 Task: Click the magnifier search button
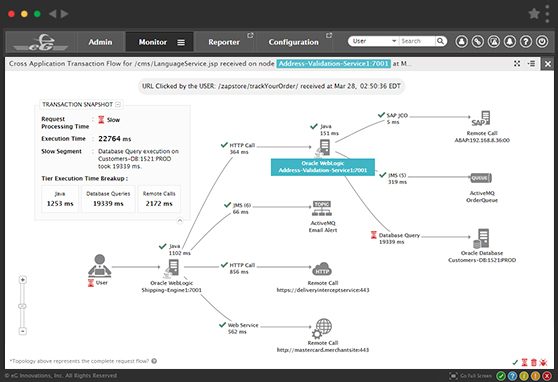(x=441, y=41)
